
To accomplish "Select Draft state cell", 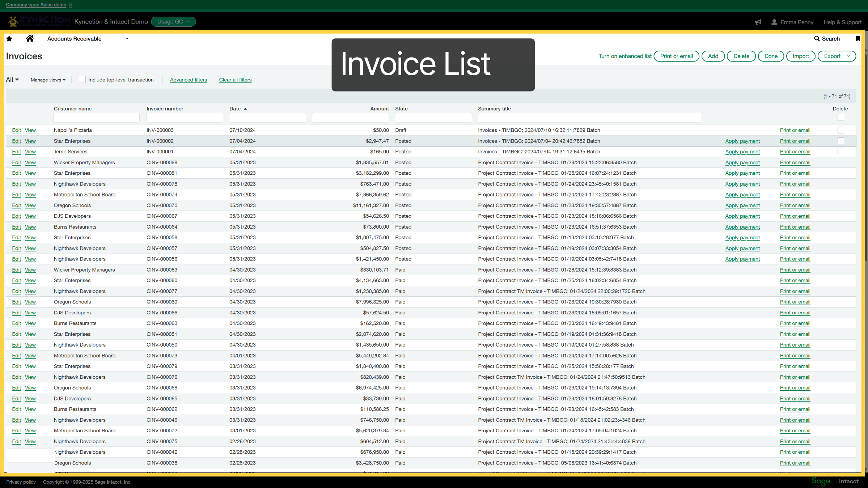I will (401, 130).
